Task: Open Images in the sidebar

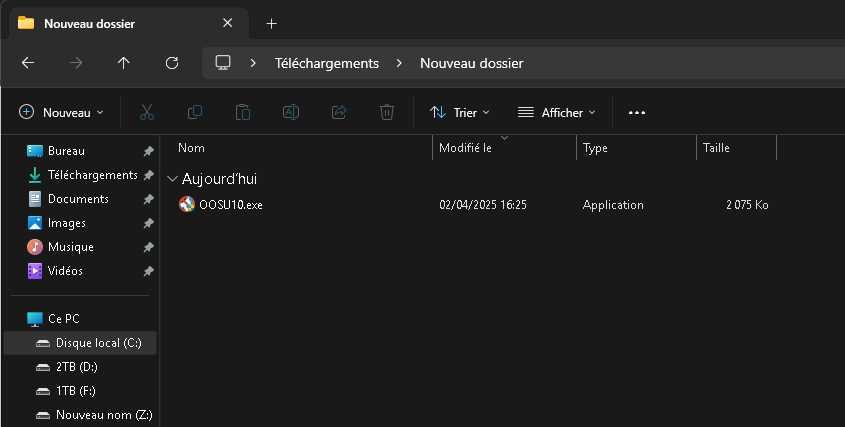Action: point(67,223)
